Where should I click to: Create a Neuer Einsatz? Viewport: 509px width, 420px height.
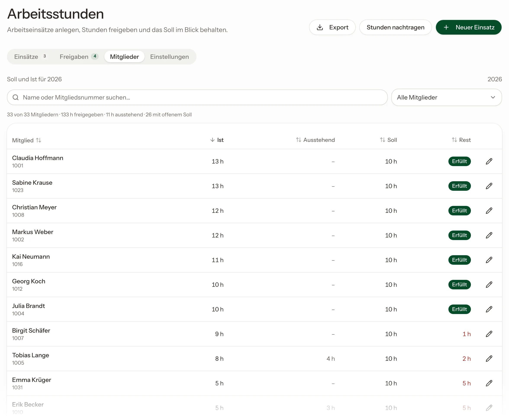(x=469, y=27)
